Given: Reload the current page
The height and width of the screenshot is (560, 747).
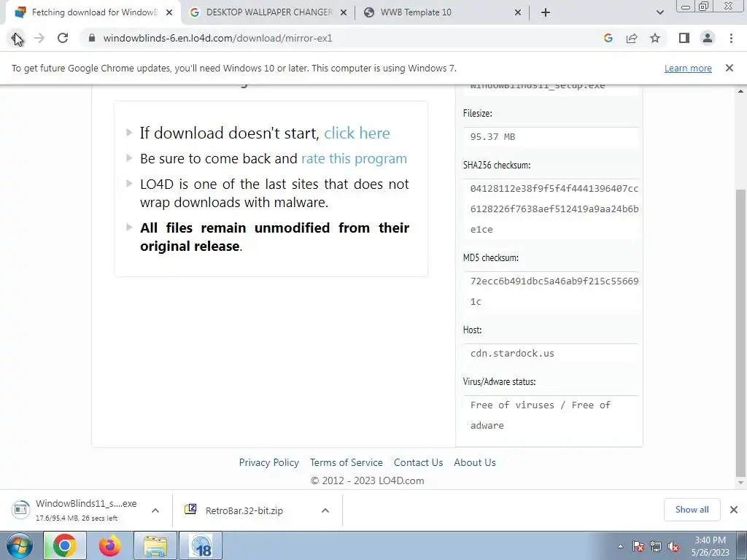Looking at the screenshot, I should tap(63, 38).
